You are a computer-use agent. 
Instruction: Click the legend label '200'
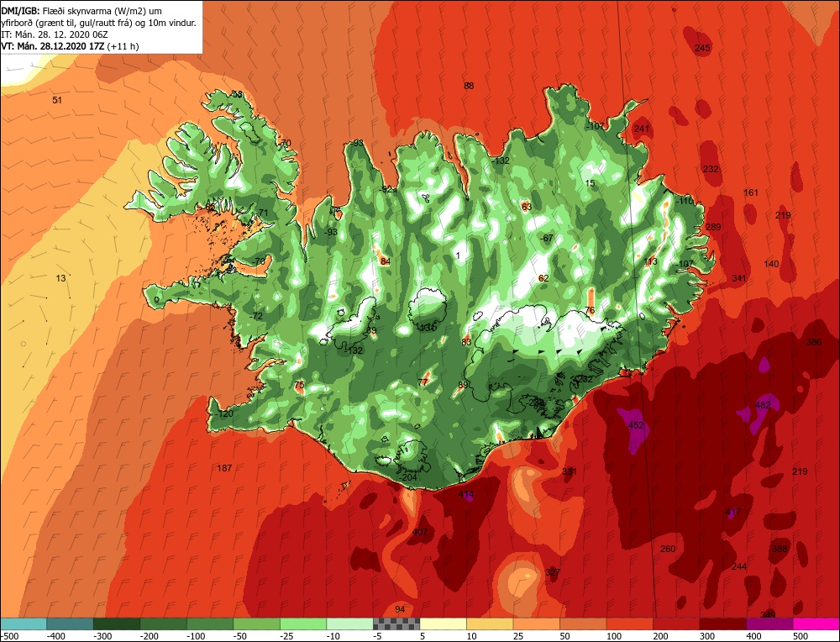pyautogui.click(x=661, y=637)
